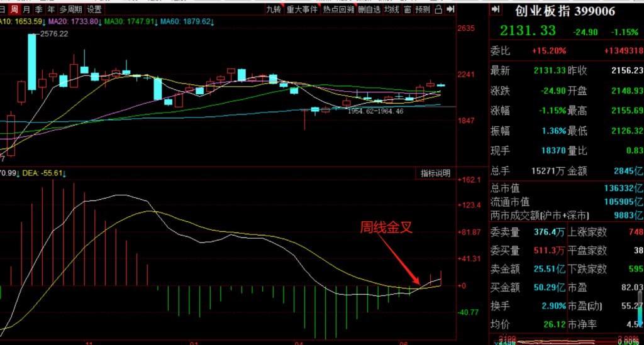The image size is (644, 345).
Task: Click collapse arrow icon right of lock
Action: tap(450, 9)
